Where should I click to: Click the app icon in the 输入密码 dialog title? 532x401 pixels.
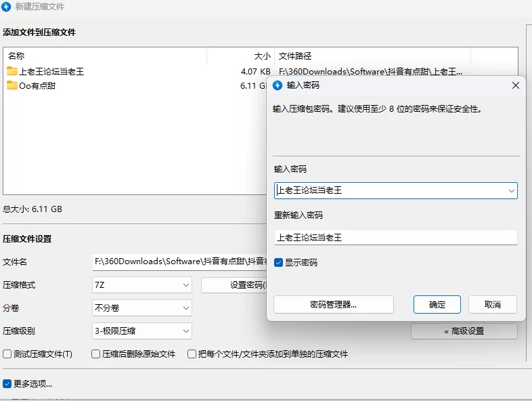[x=278, y=85]
